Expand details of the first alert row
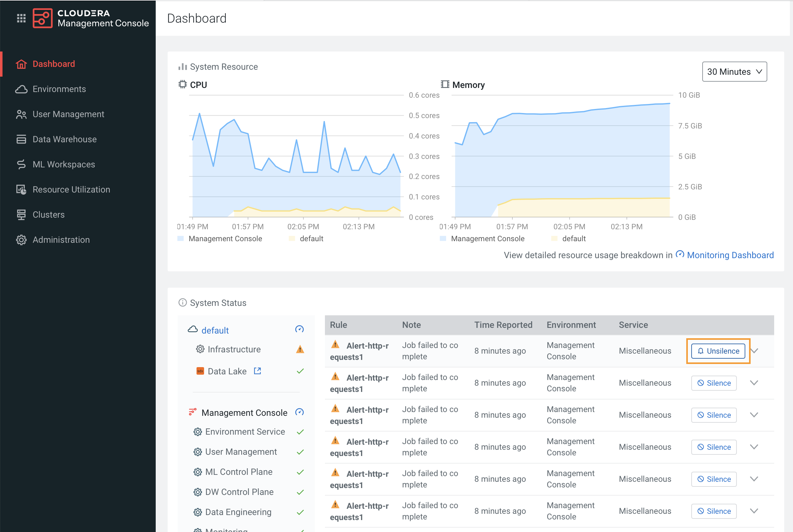The image size is (793, 532). [x=754, y=351]
